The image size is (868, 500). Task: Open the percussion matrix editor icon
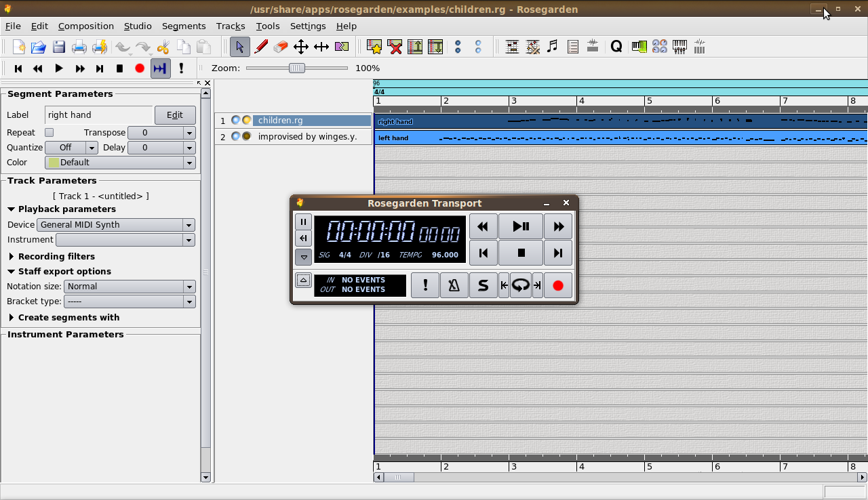click(533, 47)
